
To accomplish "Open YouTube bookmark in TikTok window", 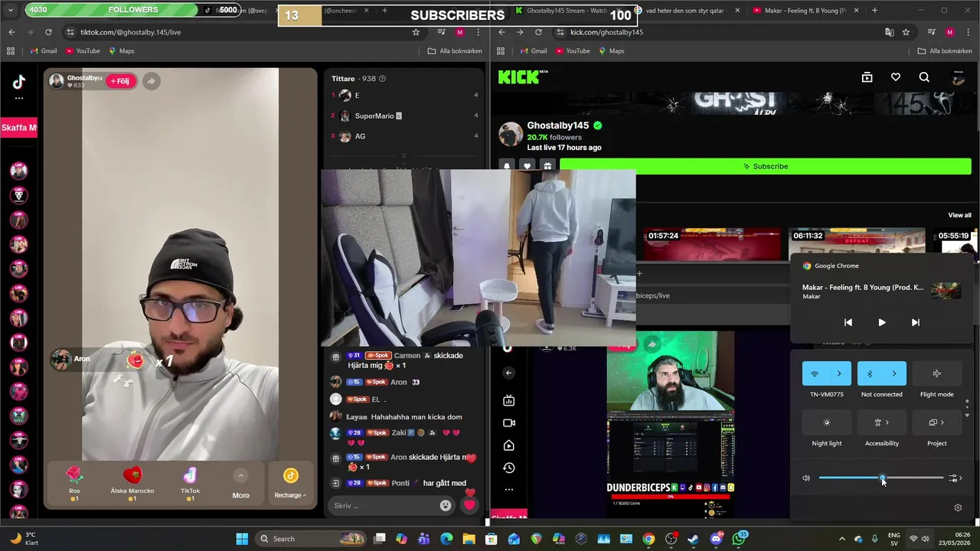I will tap(83, 51).
